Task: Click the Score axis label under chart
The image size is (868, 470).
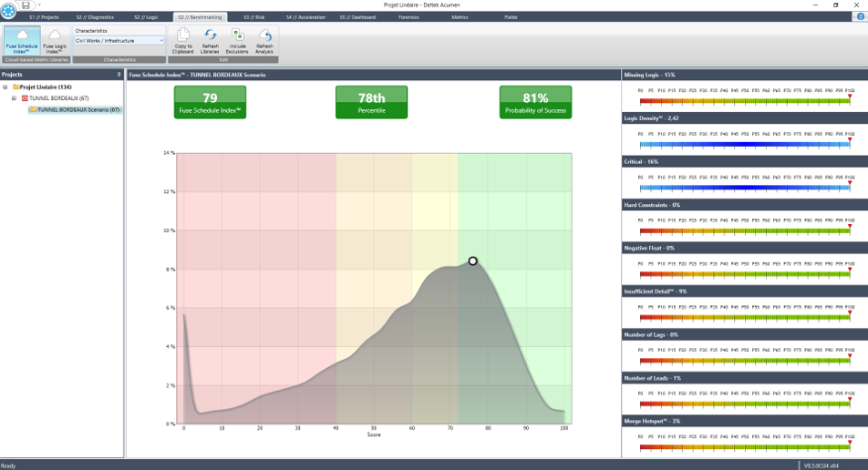Action: [x=374, y=434]
